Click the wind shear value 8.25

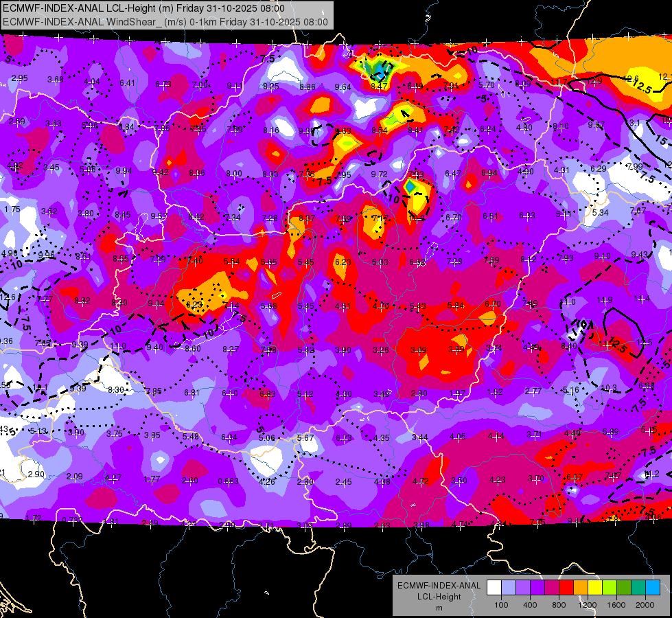click(271, 87)
